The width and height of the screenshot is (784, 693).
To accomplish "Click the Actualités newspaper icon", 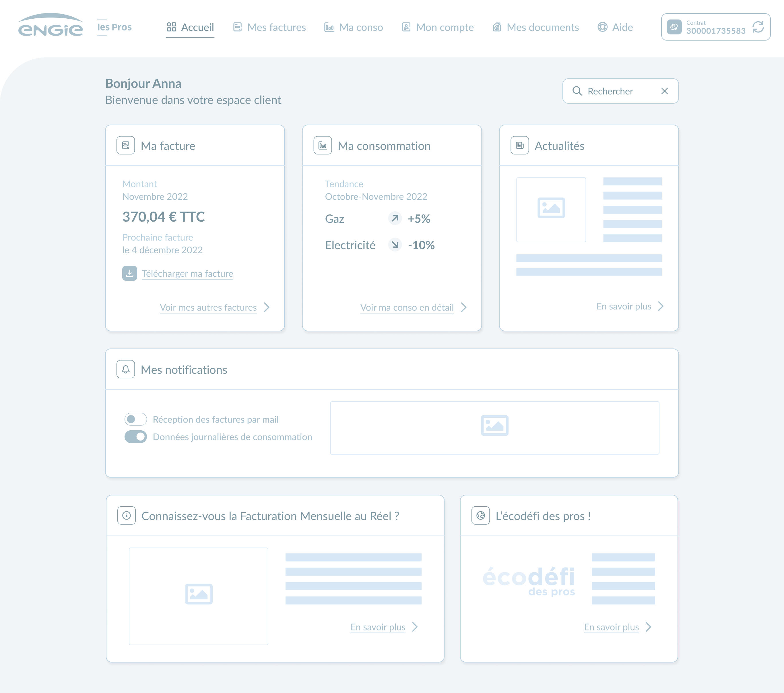I will [x=520, y=146].
